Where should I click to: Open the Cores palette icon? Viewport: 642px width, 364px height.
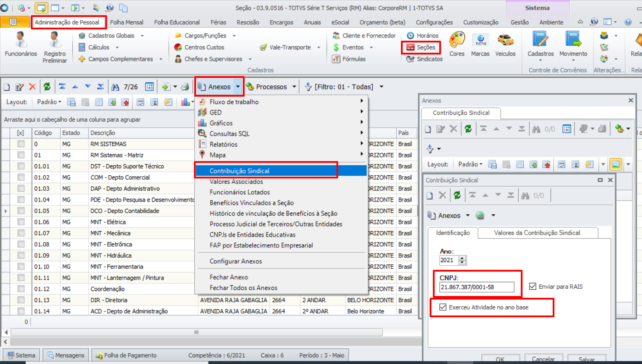click(457, 44)
